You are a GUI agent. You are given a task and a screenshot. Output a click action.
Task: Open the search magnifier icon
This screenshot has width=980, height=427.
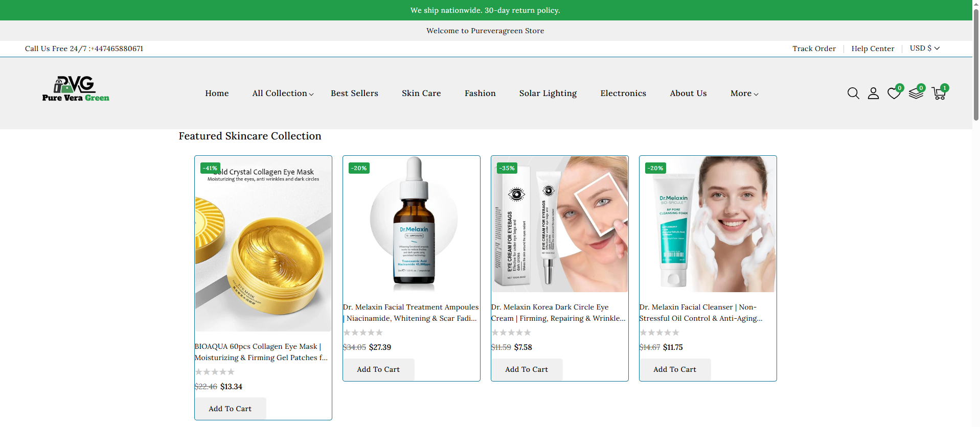click(853, 93)
